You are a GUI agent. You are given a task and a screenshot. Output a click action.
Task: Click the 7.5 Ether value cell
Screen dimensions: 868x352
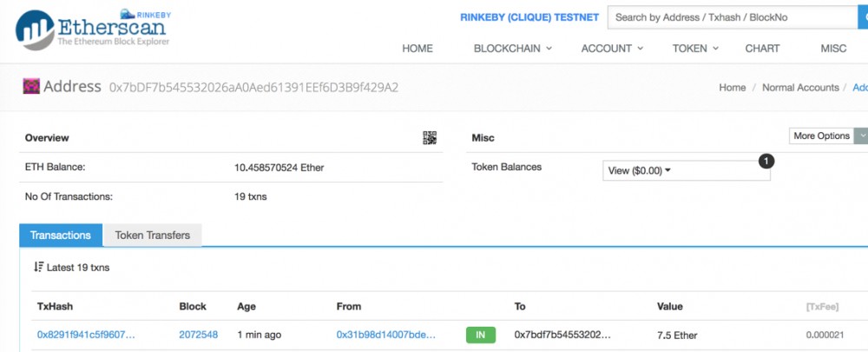(677, 335)
